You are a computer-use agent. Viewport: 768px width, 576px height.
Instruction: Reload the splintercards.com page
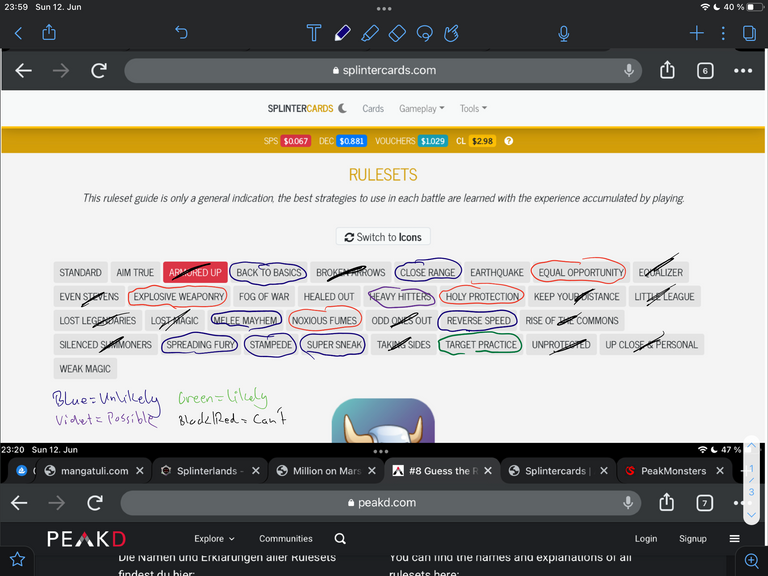[99, 71]
